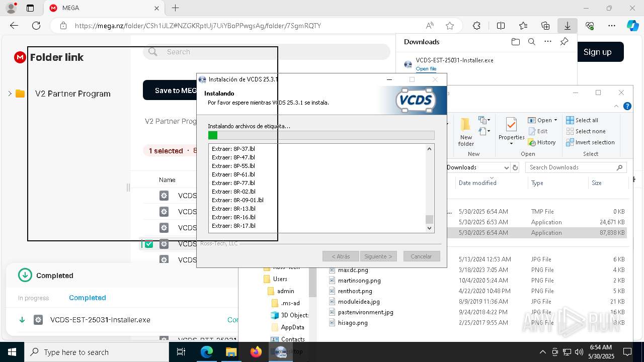Image resolution: width=644 pixels, height=362 pixels.
Task: Open more options in Downloads panel
Action: click(x=548, y=42)
